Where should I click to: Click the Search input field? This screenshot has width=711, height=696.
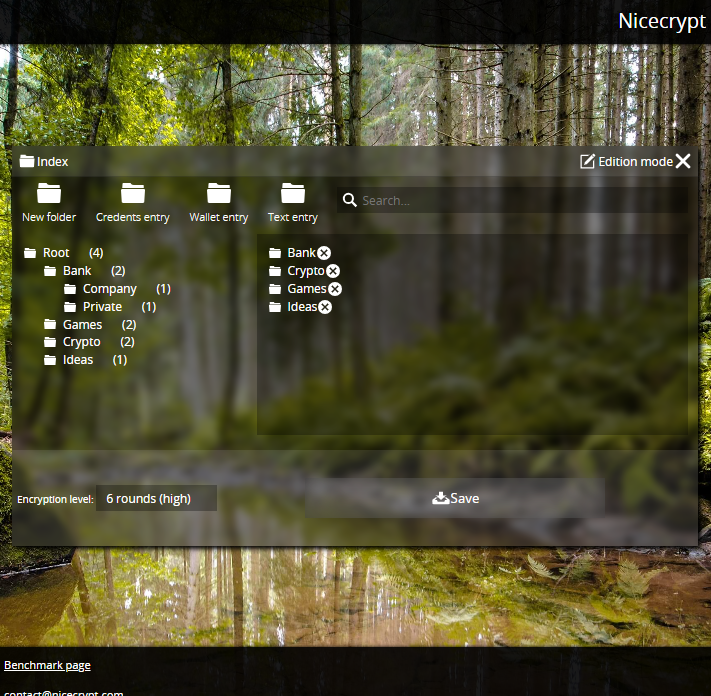point(520,200)
